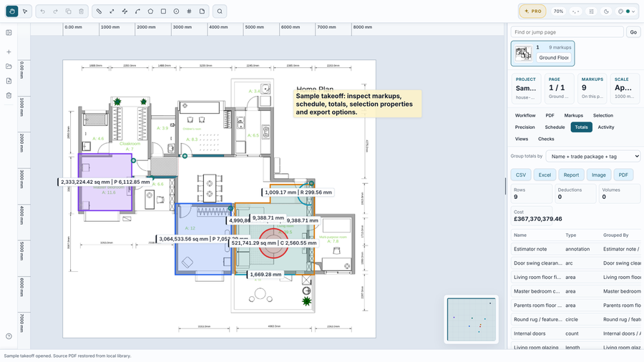Export totals as Image

point(598,175)
